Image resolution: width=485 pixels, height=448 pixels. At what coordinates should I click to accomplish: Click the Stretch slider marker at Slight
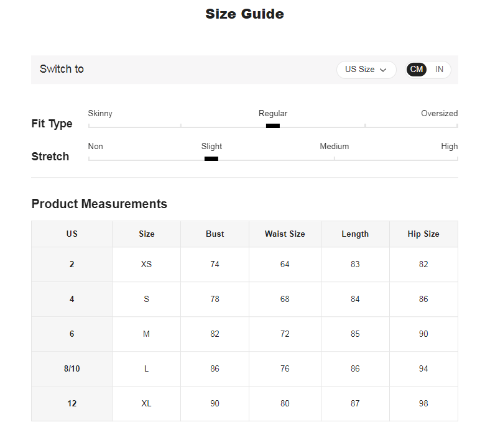[211, 158]
